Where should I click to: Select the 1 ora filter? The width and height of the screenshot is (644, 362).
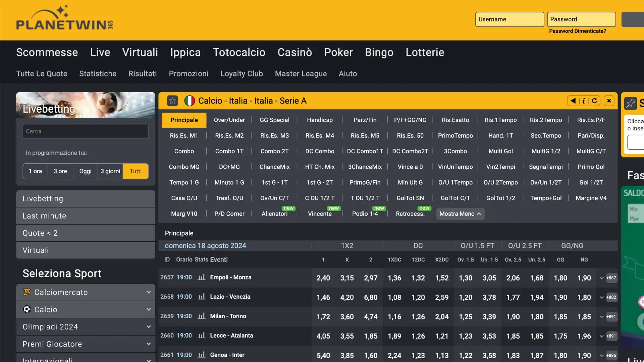point(35,171)
